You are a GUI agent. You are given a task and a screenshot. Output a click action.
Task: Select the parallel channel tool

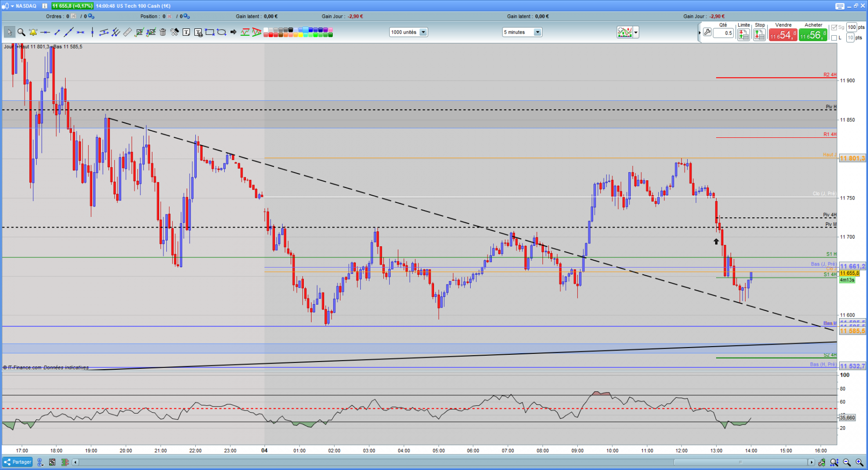coord(104,32)
